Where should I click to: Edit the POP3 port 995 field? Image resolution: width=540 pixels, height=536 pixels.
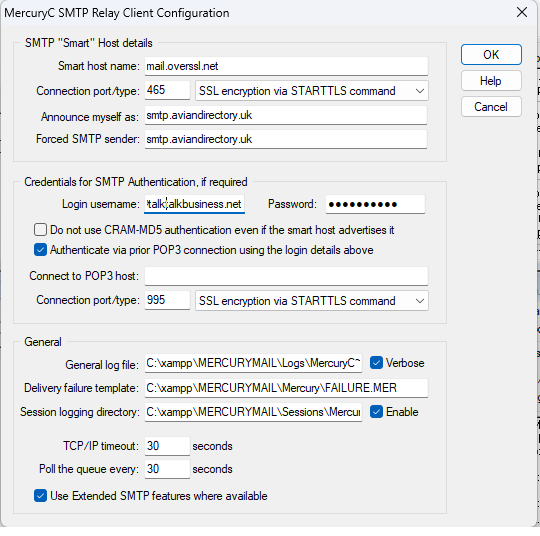[167, 300]
